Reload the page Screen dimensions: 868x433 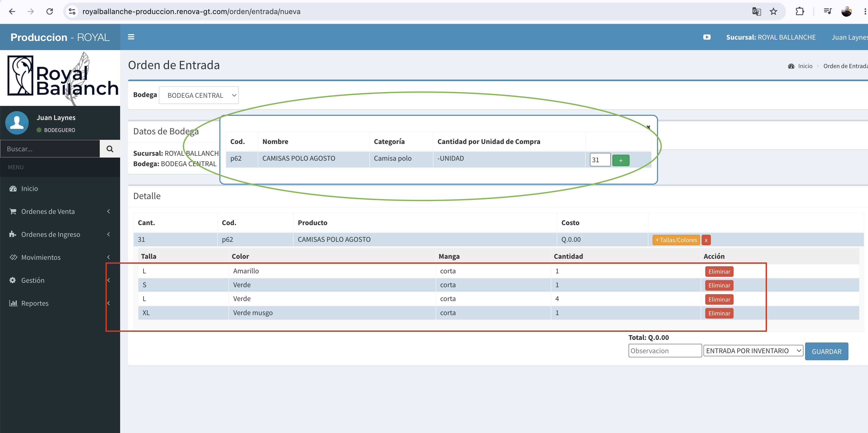click(50, 11)
